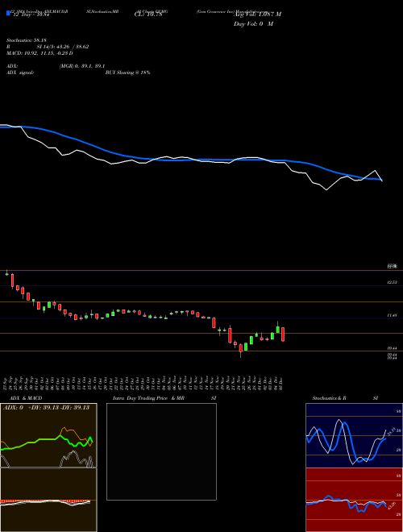The image size is (403, 532).
Task: Click the blue SMA line's right end
Action: tap(380, 179)
